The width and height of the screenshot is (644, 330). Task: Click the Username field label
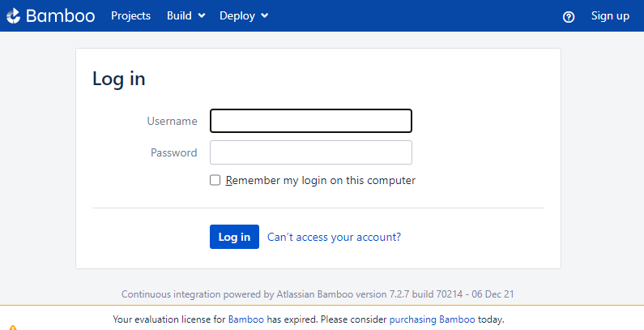point(172,121)
